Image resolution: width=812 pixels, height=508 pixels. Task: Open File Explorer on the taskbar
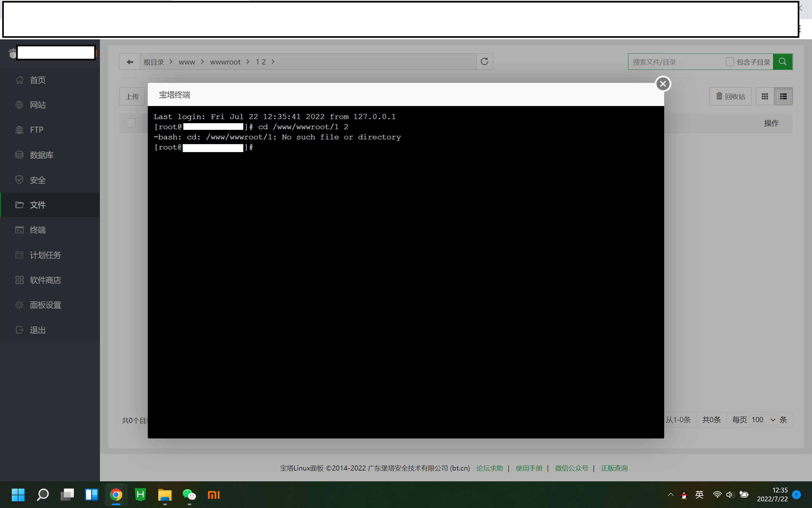[x=165, y=495]
